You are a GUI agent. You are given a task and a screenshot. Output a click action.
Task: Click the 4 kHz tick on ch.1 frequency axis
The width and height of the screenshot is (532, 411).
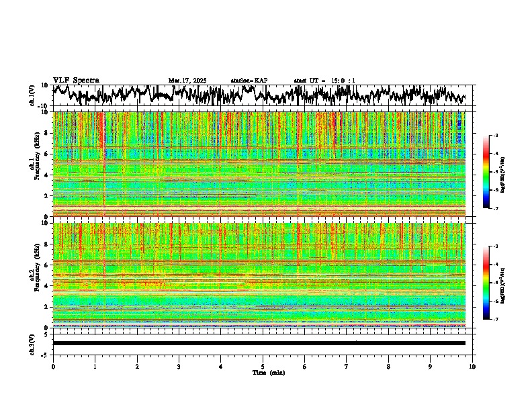[x=46, y=175]
